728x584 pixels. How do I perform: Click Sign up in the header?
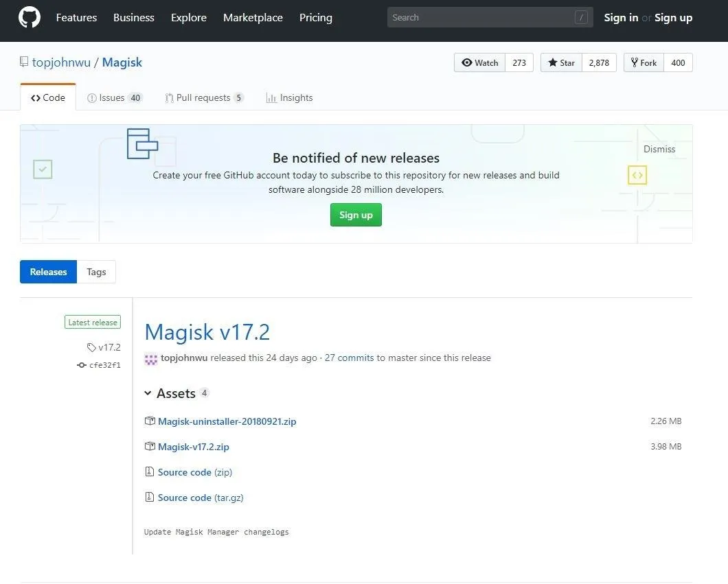[673, 18]
